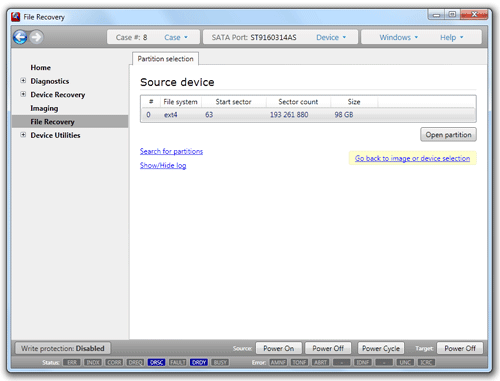Select Diagnostics in the sidebar
The height and width of the screenshot is (381, 500).
50,81
